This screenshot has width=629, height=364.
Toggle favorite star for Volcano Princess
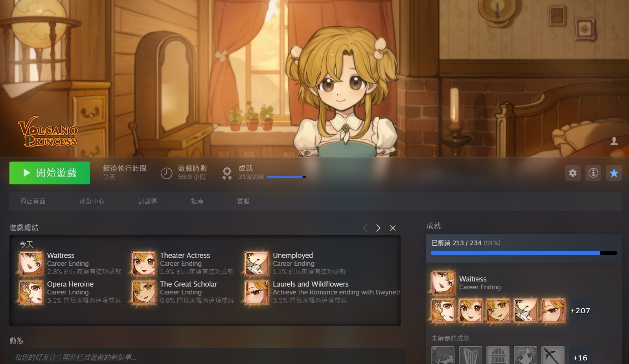pyautogui.click(x=614, y=173)
